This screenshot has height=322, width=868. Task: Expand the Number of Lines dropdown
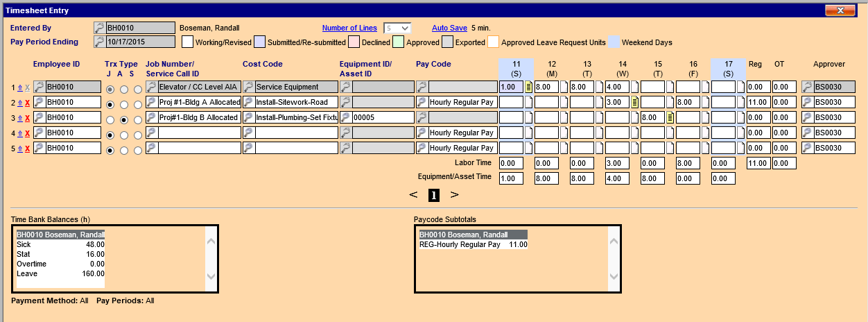(x=405, y=28)
